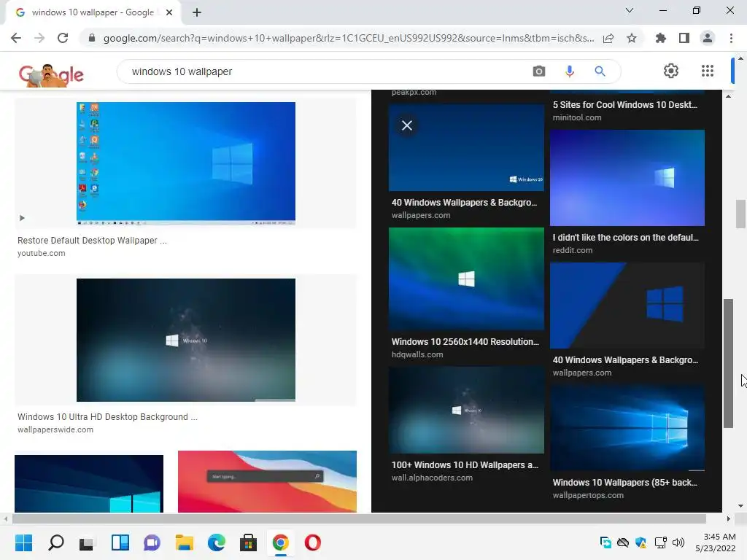Image resolution: width=747 pixels, height=560 pixels.
Task: Open the Chrome profile avatar
Action: pyautogui.click(x=708, y=38)
